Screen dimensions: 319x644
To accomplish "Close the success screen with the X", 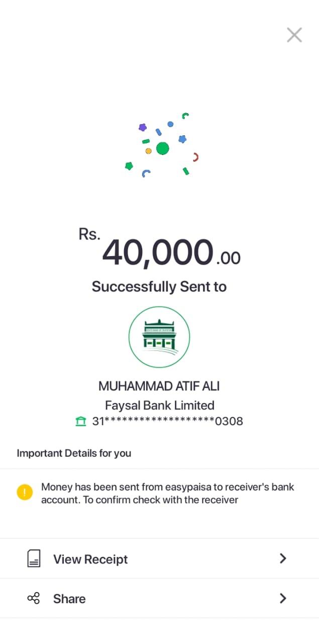I will click(x=294, y=35).
